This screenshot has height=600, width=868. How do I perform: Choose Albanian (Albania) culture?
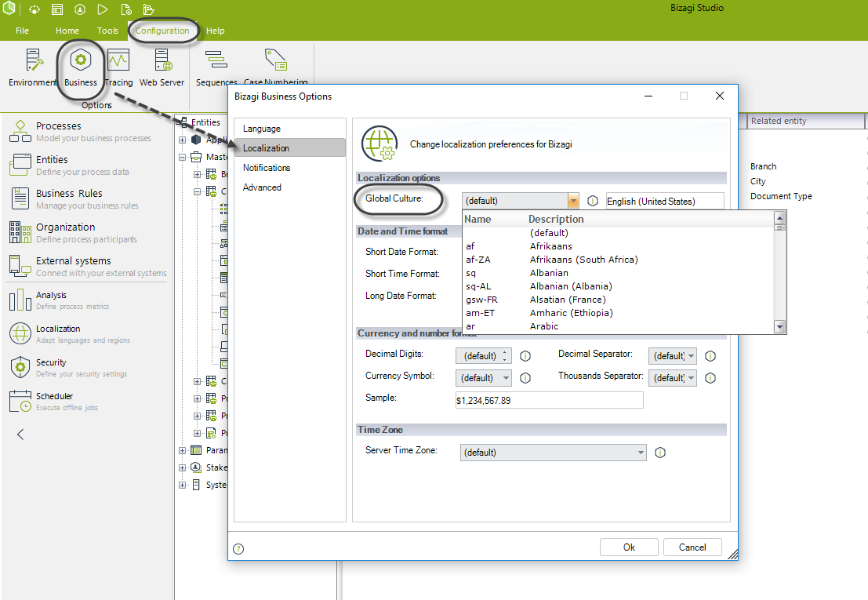(x=619, y=286)
